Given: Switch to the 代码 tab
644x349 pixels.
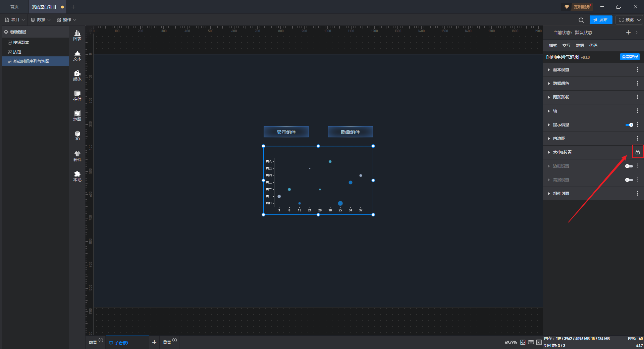Looking at the screenshot, I should tap(593, 46).
